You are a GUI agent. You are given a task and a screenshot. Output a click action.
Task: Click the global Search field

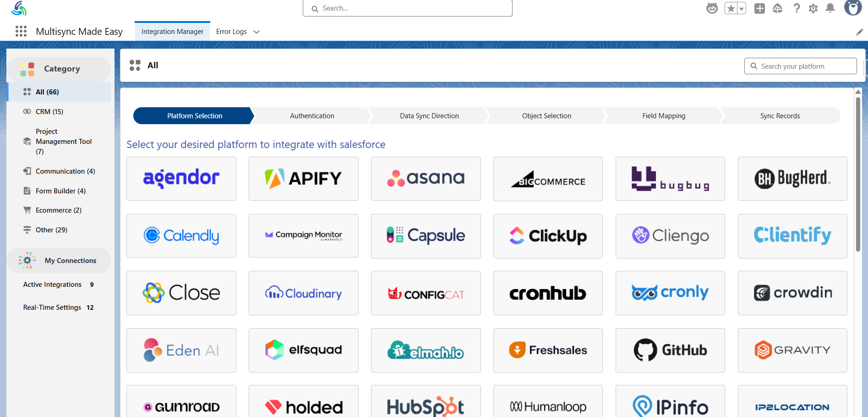click(408, 8)
